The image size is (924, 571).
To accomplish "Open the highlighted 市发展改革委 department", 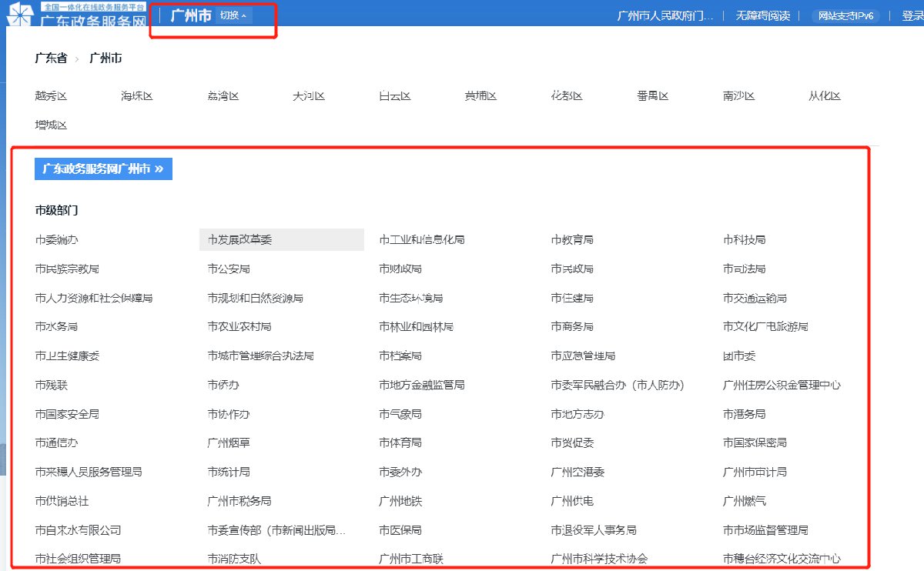I will [239, 240].
